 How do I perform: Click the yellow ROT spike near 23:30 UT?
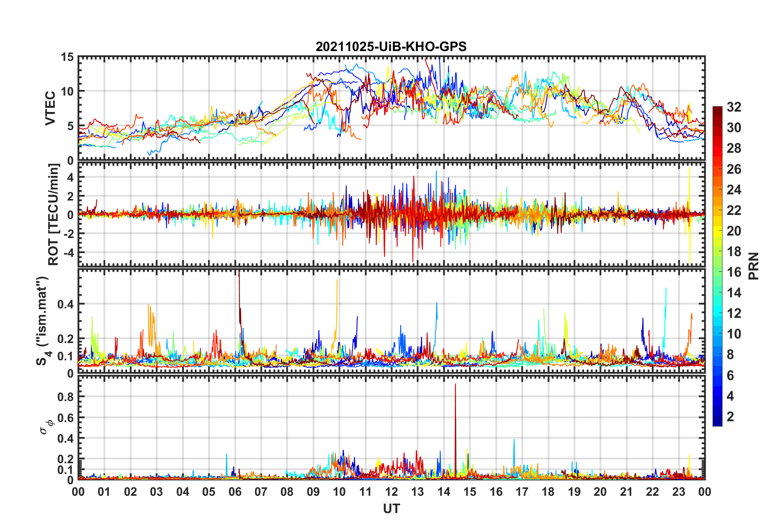[690, 214]
